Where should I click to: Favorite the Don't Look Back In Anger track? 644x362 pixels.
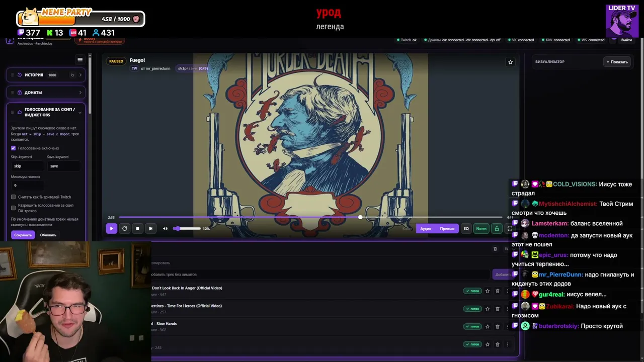pos(487,291)
